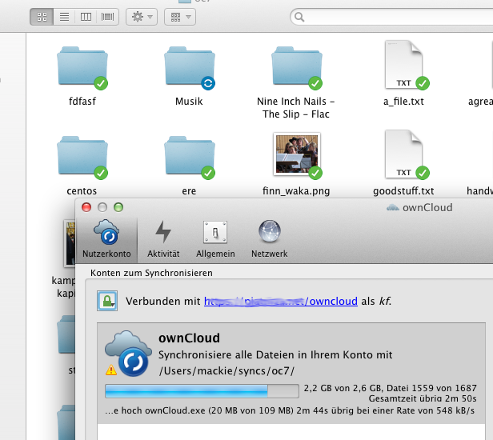Image resolution: width=493 pixels, height=440 pixels.
Task: Open the owncloud server URL link
Action: tap(281, 301)
